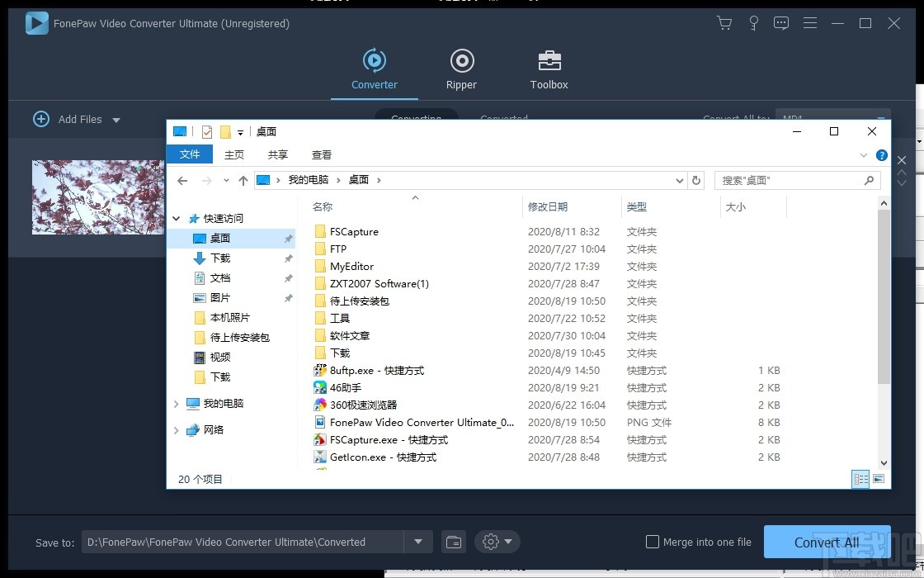Click the refresh icon in the address bar
924x578 pixels.
695,180
